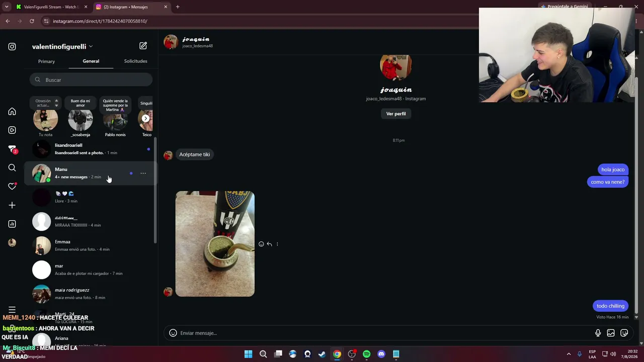The height and width of the screenshot is (362, 644).
Task: Expand the valentinofigurelli account switcher
Action: click(62, 47)
